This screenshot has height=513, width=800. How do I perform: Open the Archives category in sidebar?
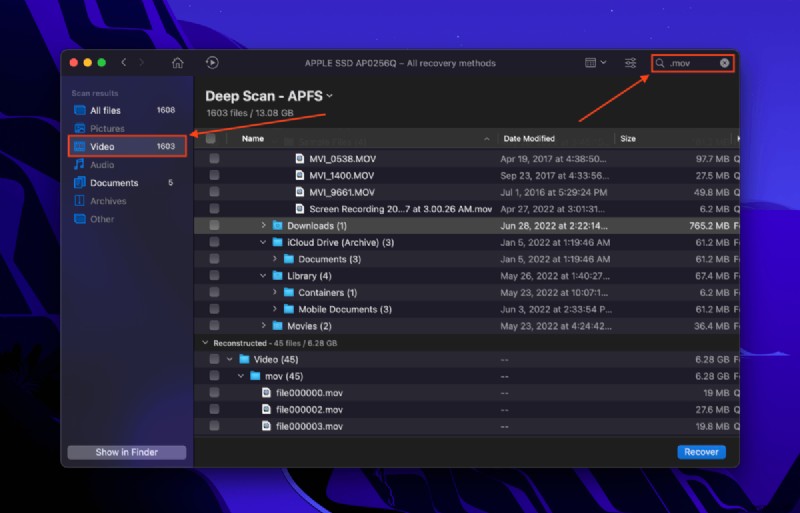tap(108, 201)
